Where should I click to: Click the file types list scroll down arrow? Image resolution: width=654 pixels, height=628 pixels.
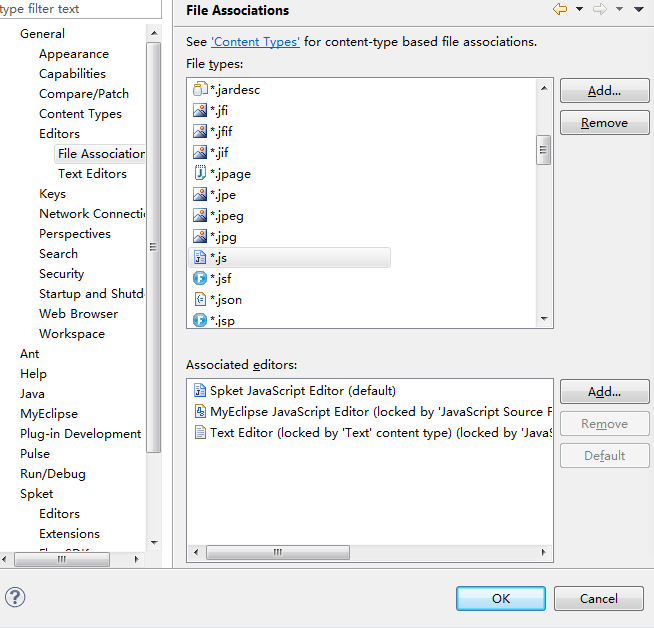pyautogui.click(x=543, y=319)
